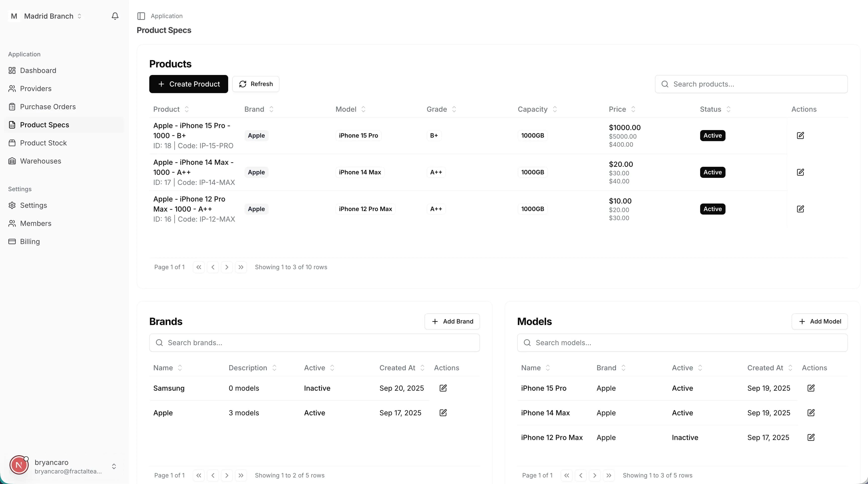Screen dimensions: 868x484
Task: Jump to last page of Brands table
Action: (240, 475)
